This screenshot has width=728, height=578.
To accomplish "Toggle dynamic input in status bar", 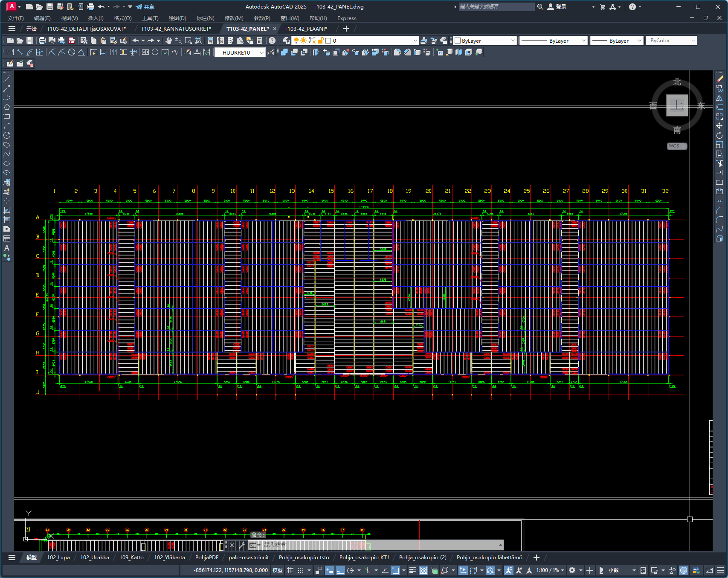I will point(329,570).
